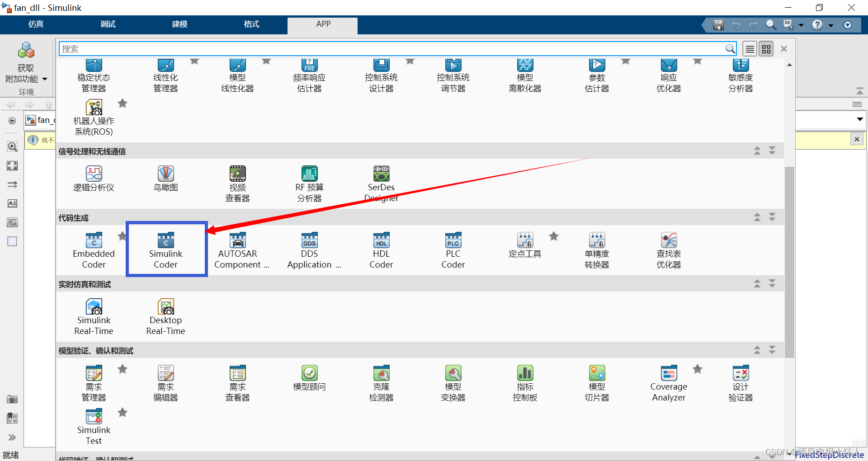The width and height of the screenshot is (868, 461).
Task: Open the 需求编辑器 app
Action: pyautogui.click(x=166, y=383)
